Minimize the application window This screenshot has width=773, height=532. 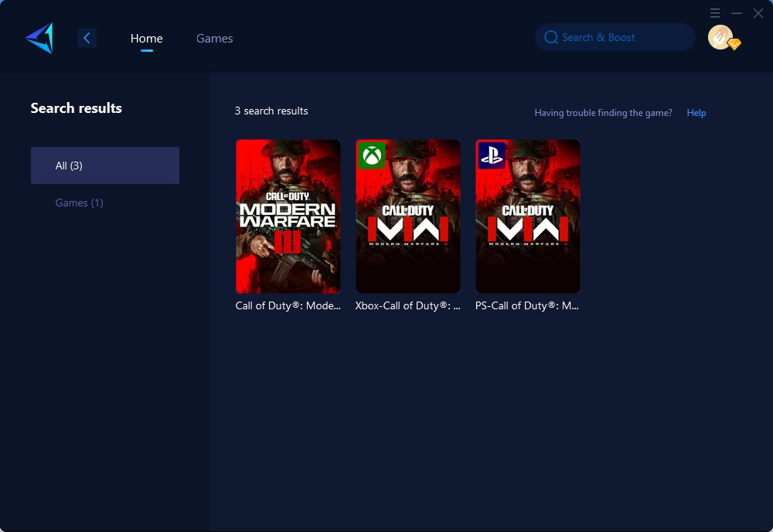click(737, 13)
